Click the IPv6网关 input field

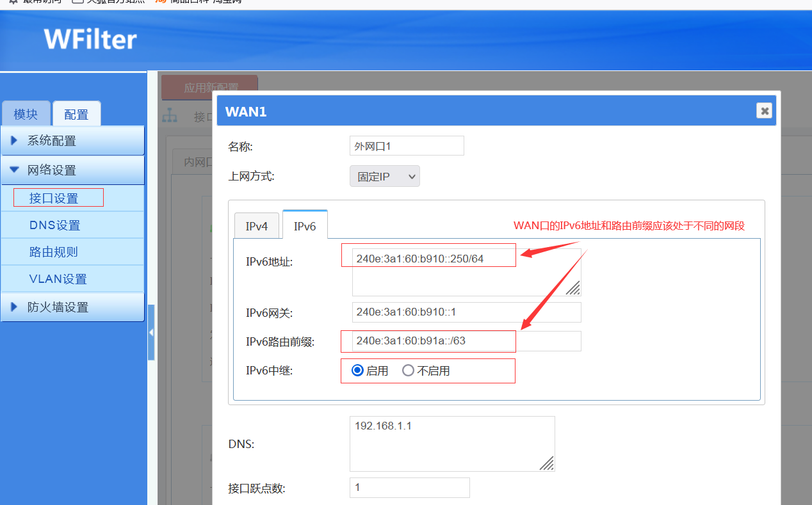pos(466,312)
